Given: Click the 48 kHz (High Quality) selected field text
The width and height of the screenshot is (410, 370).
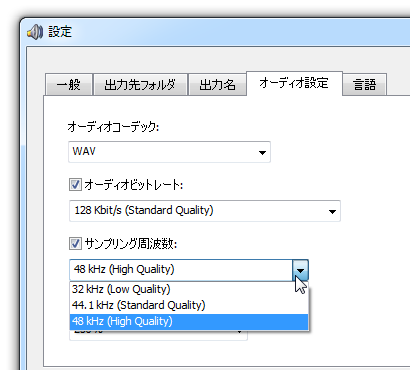Looking at the screenshot, I should tap(124, 269).
